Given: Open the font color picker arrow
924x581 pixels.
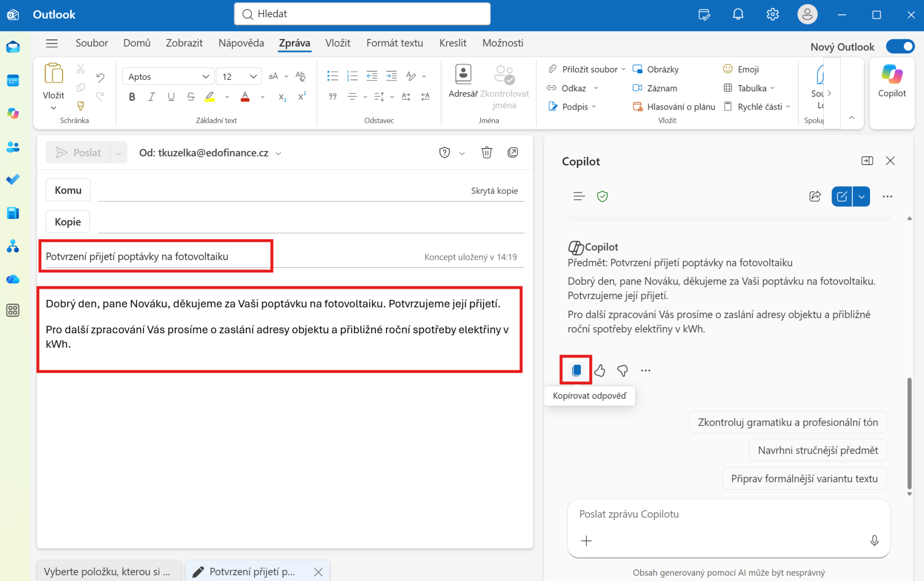Looking at the screenshot, I should (263, 97).
